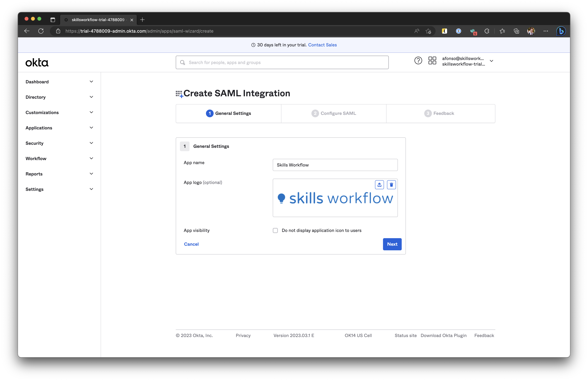Expand the Security sidebar section
The image size is (588, 381).
pos(59,143)
